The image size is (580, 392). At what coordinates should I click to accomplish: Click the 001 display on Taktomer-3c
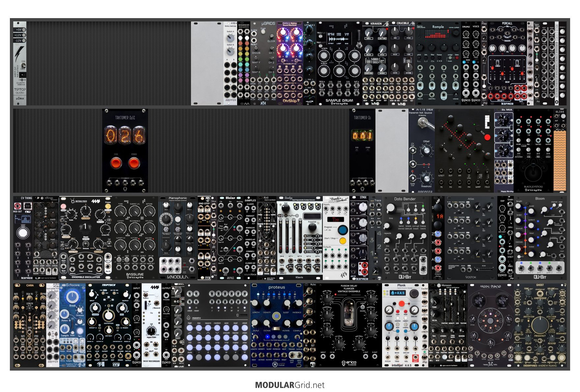pos(362,135)
